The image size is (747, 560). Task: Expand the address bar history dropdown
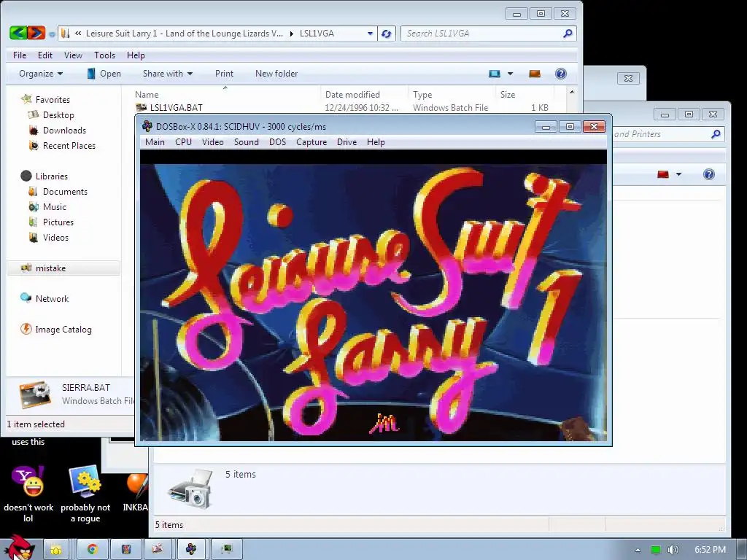tap(370, 34)
